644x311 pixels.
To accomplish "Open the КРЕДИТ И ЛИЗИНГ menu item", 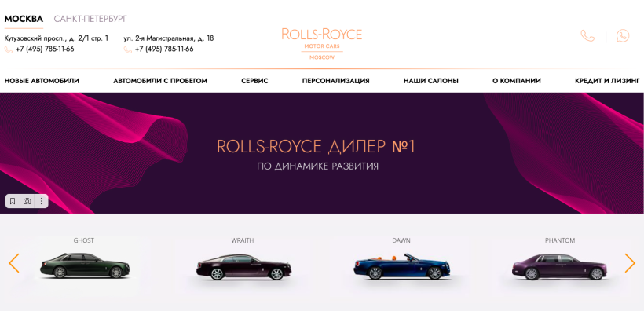I will 607,81.
